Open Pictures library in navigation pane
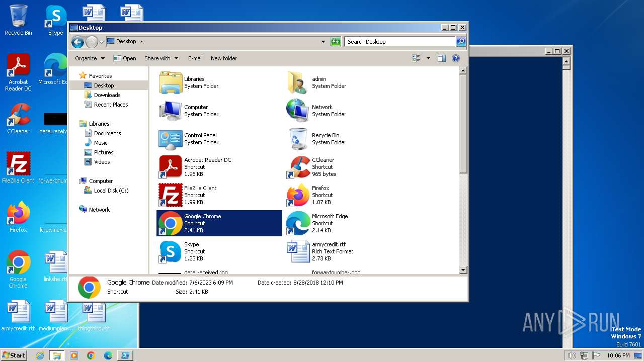Screen dimensions: 644x362 (x=104, y=152)
